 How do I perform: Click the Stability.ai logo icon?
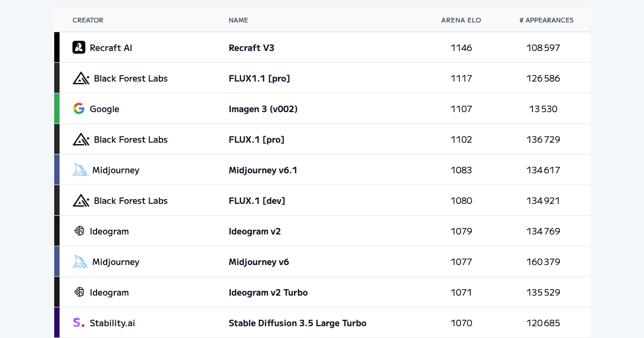tap(79, 323)
